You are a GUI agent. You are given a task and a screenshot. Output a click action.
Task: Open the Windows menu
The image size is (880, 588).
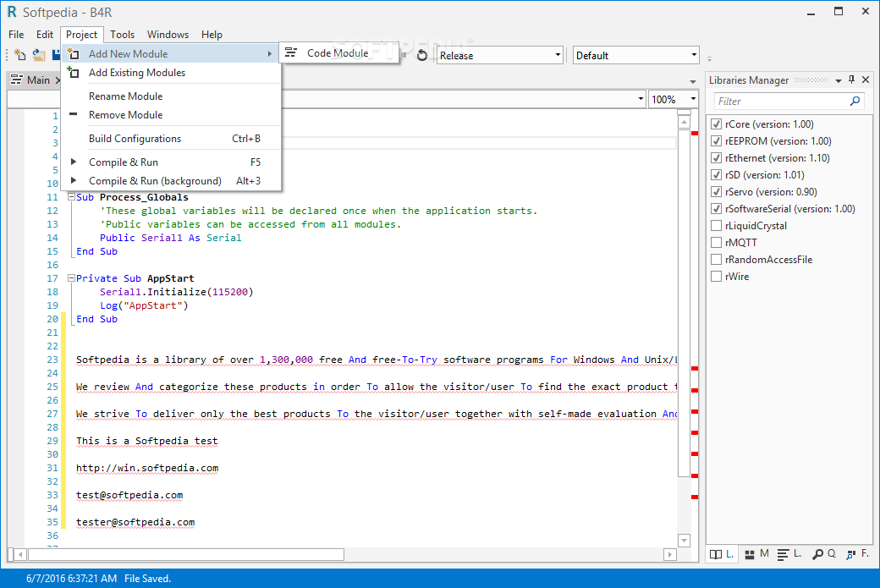pos(168,34)
